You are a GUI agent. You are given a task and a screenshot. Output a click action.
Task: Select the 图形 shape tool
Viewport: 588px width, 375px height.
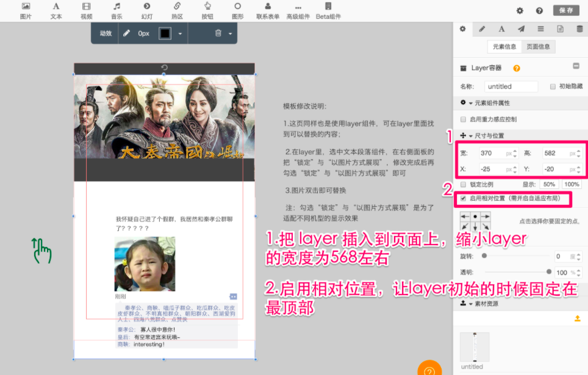click(x=237, y=10)
